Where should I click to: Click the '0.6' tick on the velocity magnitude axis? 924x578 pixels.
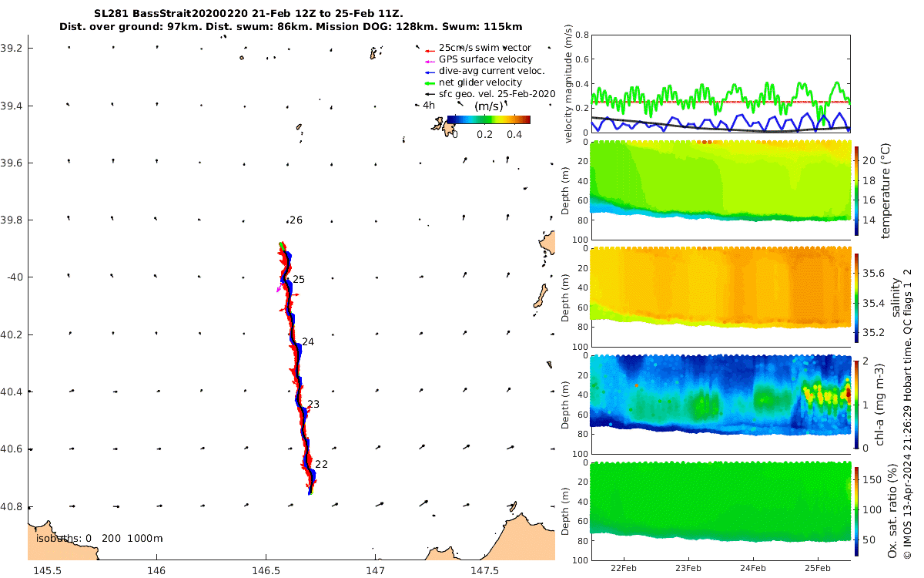click(581, 59)
